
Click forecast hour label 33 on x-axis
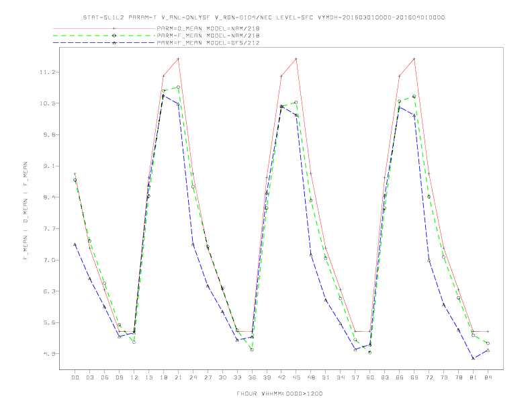tap(237, 377)
